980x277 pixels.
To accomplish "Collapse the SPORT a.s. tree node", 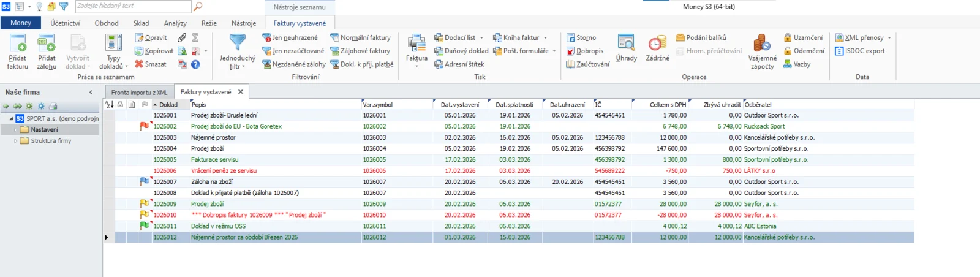I will tap(11, 118).
